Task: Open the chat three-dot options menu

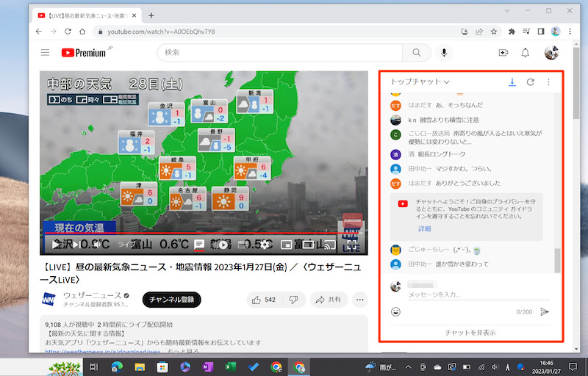Action: (x=548, y=82)
